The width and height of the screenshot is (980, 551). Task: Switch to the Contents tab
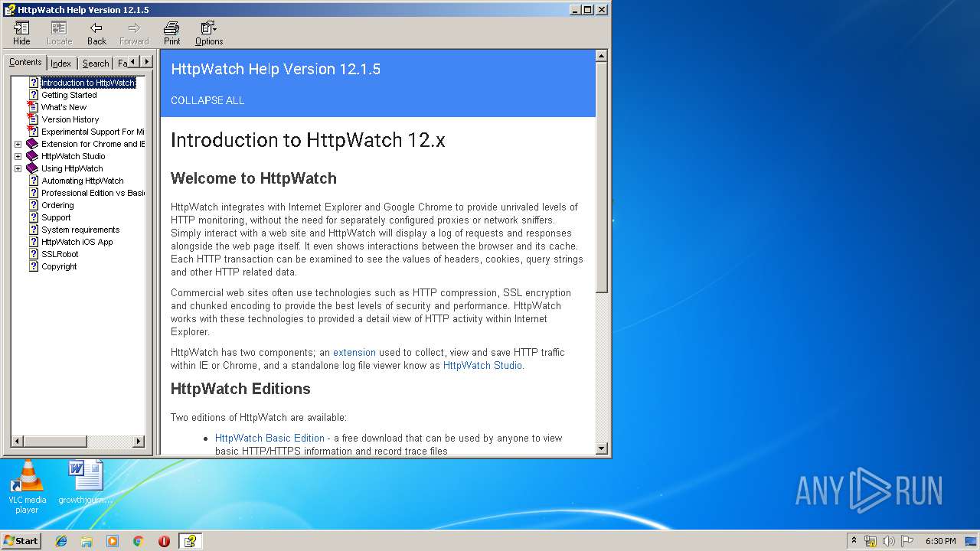pos(25,63)
